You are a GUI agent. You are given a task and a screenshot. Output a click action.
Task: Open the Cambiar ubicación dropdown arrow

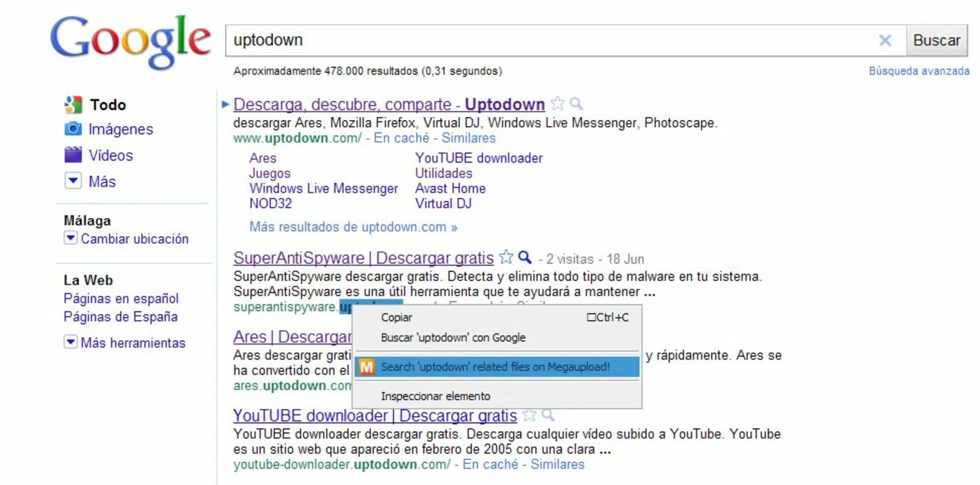click(x=71, y=238)
